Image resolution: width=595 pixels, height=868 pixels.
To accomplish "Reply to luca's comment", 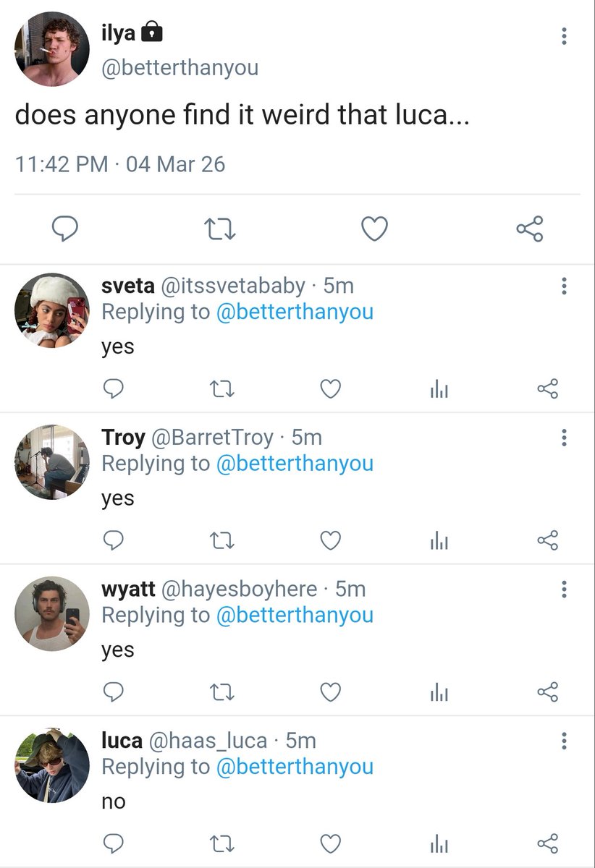I will coord(112,843).
